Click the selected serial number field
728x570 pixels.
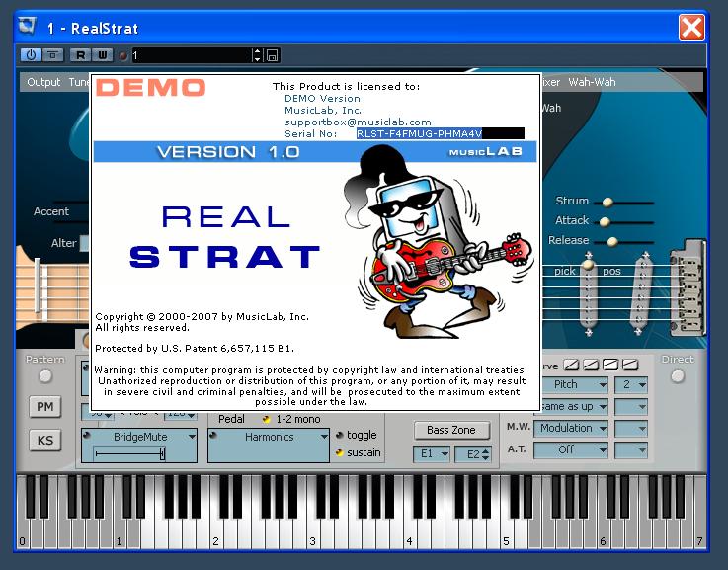[441, 133]
